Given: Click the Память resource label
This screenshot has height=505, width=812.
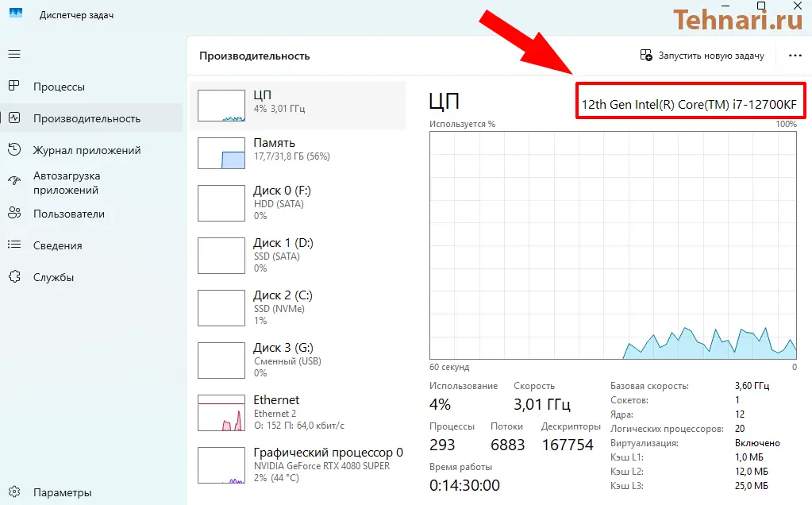Looking at the screenshot, I should (274, 142).
